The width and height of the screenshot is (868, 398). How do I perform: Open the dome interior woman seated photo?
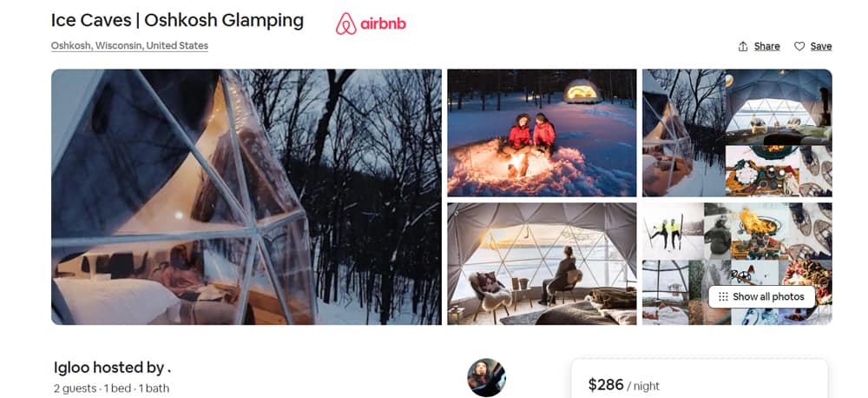pos(542,263)
